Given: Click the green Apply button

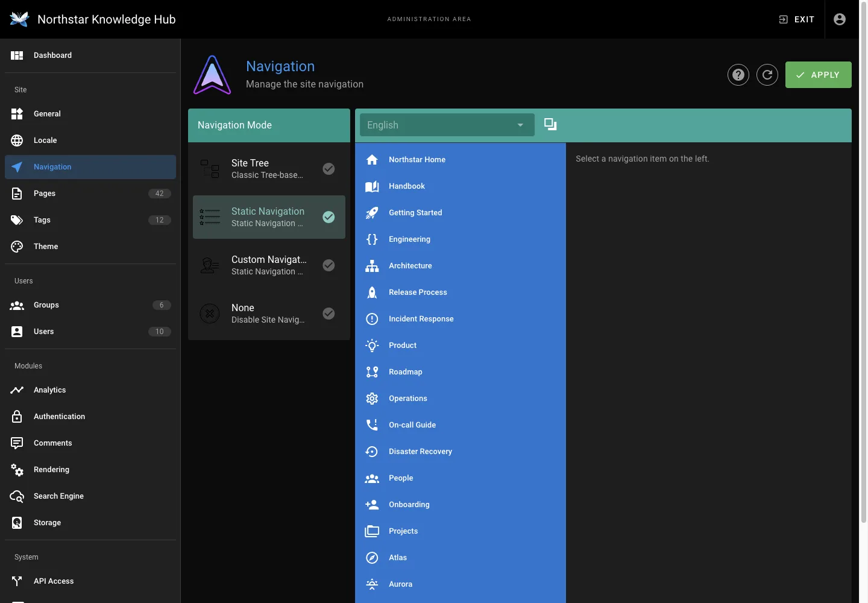Looking at the screenshot, I should click(x=818, y=75).
